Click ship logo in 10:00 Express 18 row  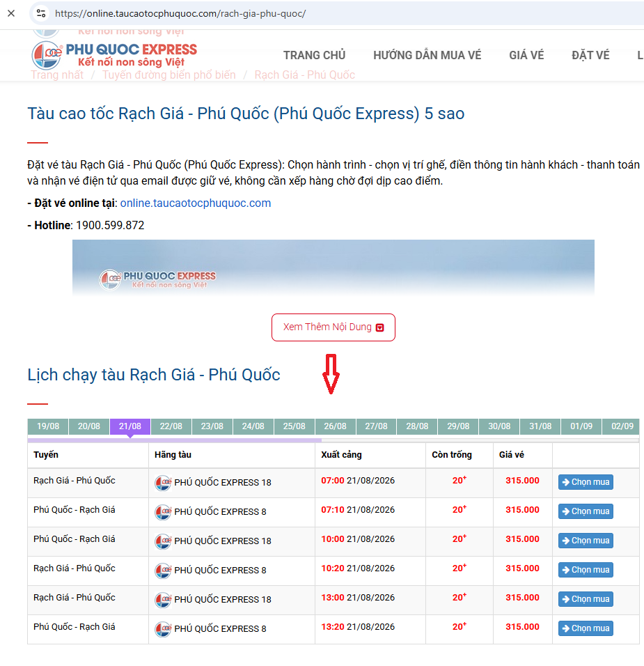click(x=163, y=541)
